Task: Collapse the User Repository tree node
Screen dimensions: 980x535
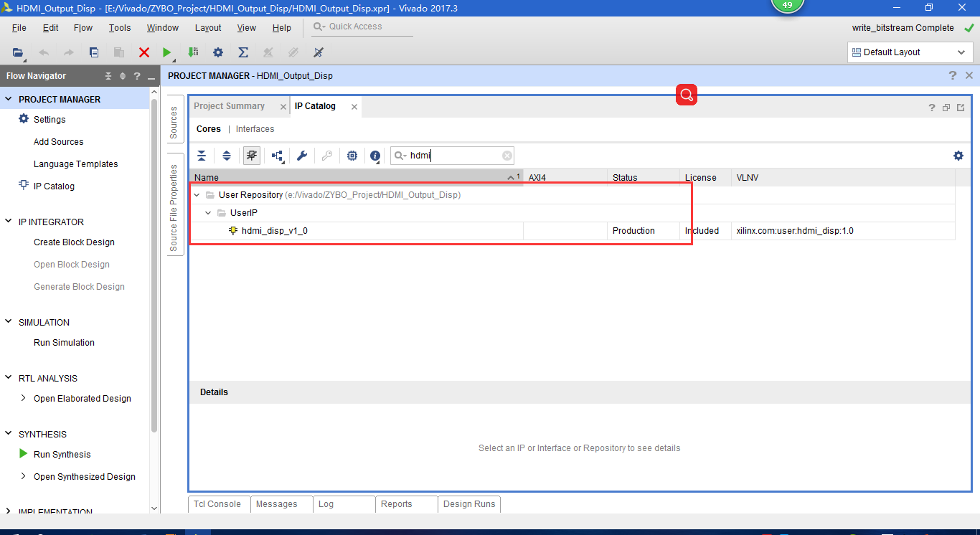Action: [197, 195]
